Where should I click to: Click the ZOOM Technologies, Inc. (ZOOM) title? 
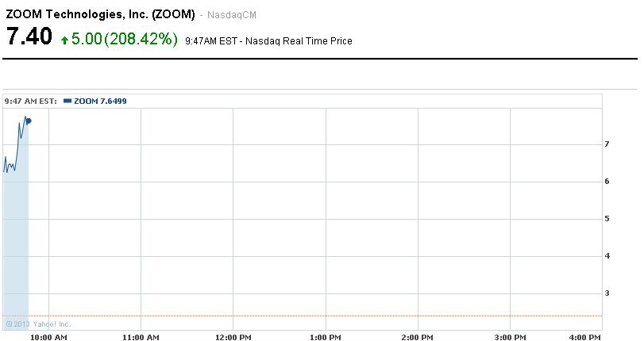click(100, 15)
